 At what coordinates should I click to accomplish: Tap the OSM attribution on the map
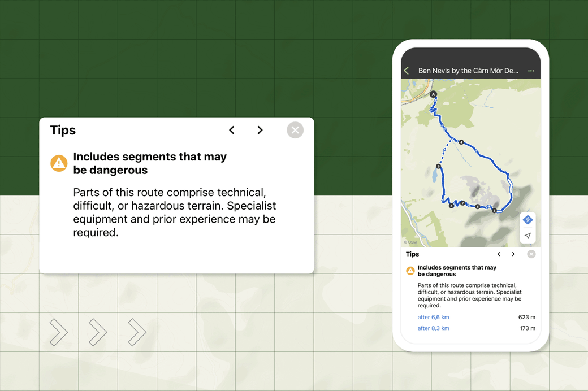point(410,242)
